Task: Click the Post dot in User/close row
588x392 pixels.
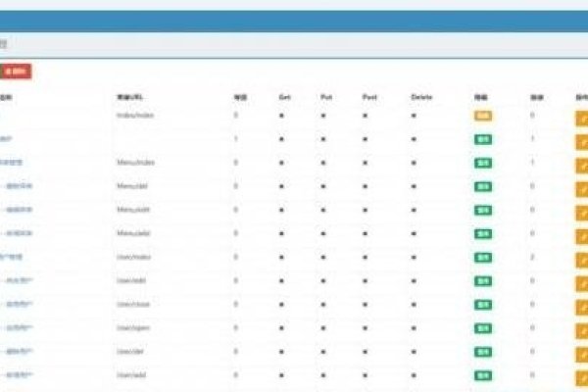Action: 366,304
